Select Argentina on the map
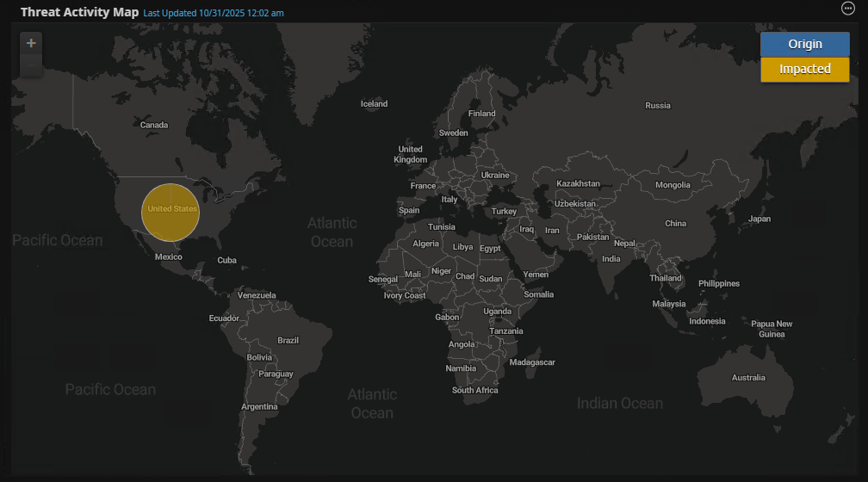Image resolution: width=868 pixels, height=482 pixels. (x=259, y=407)
